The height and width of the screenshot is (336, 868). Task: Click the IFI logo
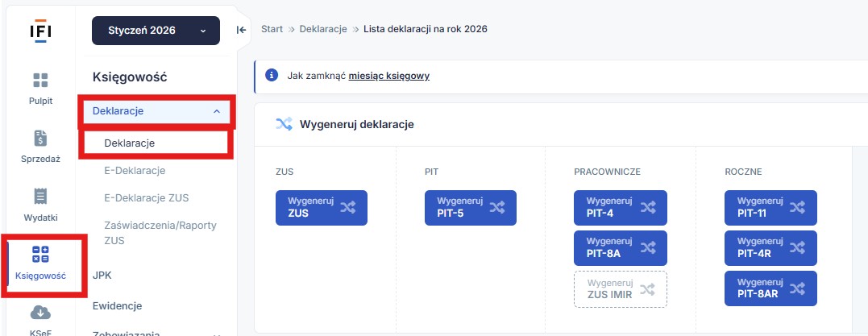tap(40, 31)
